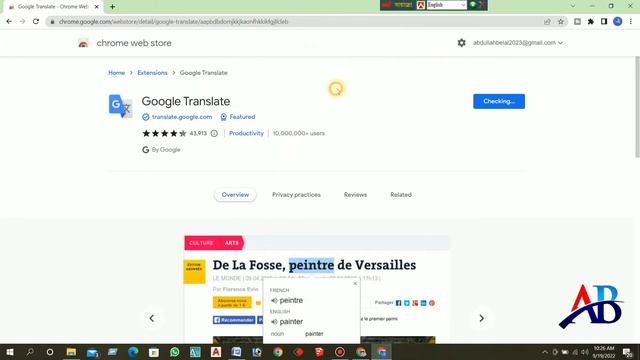Screen dimensions: 640x360
Task: Open the Chrome profile avatar
Action: [618, 22]
